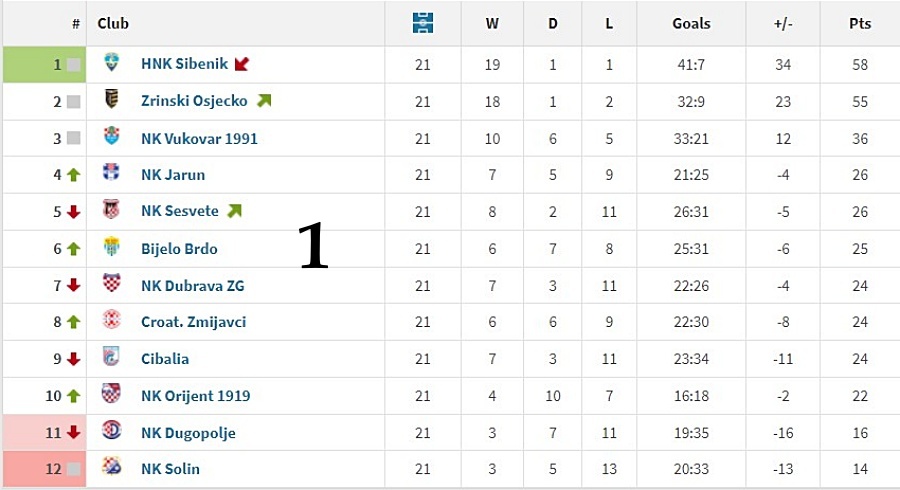The image size is (900, 490).
Task: Click the green promotion arrow beside Zrinski Osjecko
Action: click(x=264, y=101)
